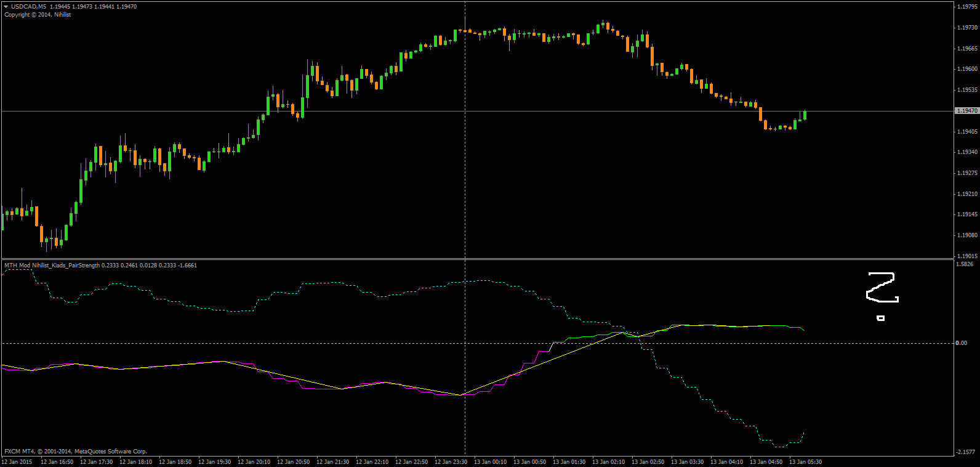Click the 13 Jan 02:10 time axis label
The image size is (980, 467).
click(x=608, y=462)
